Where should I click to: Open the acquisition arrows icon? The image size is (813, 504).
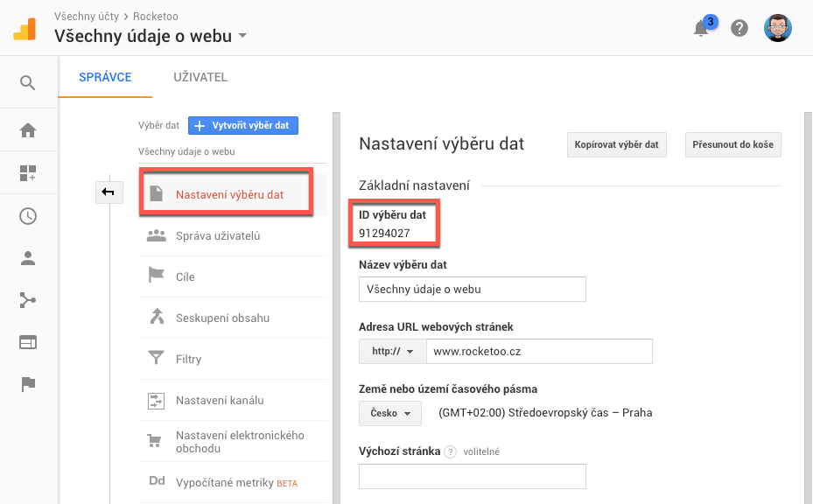(x=27, y=300)
